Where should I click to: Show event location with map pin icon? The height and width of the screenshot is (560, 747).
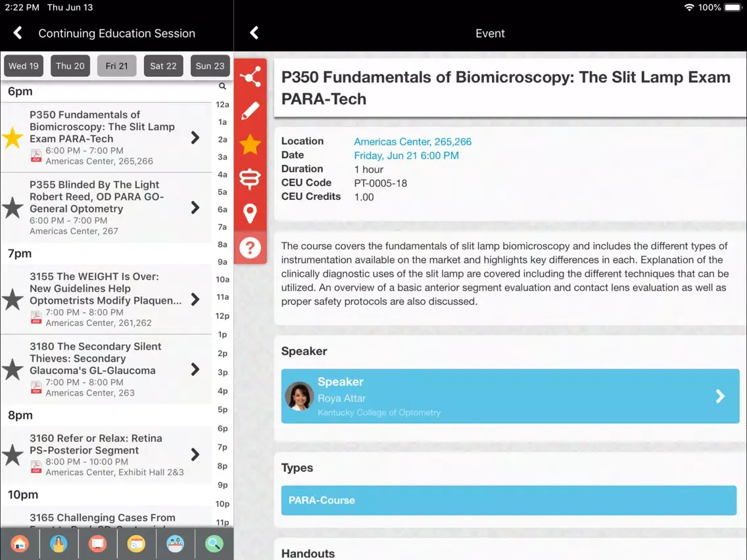(250, 214)
